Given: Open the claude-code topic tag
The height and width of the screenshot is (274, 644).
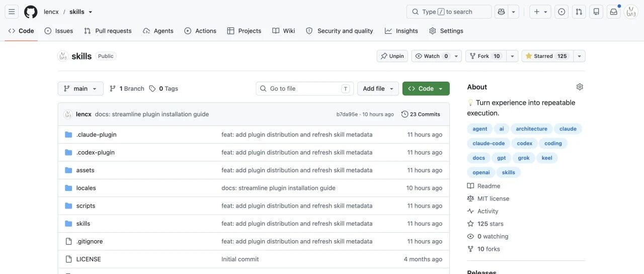Looking at the screenshot, I should point(489,144).
